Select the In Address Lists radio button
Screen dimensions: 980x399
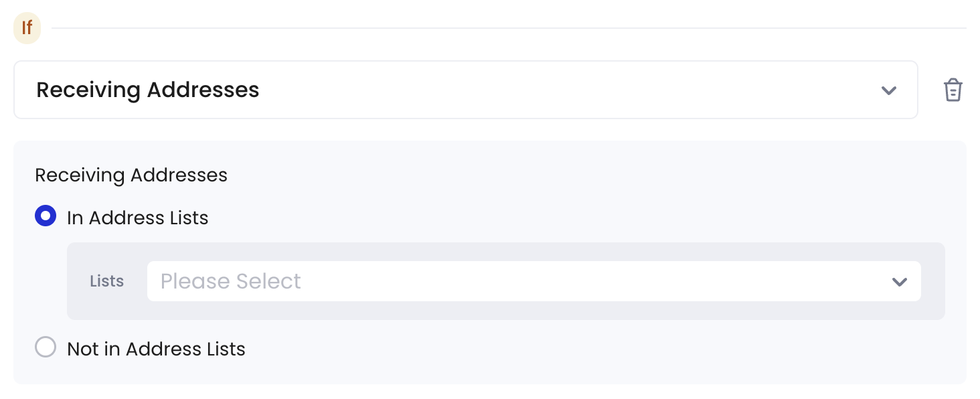[x=46, y=216]
